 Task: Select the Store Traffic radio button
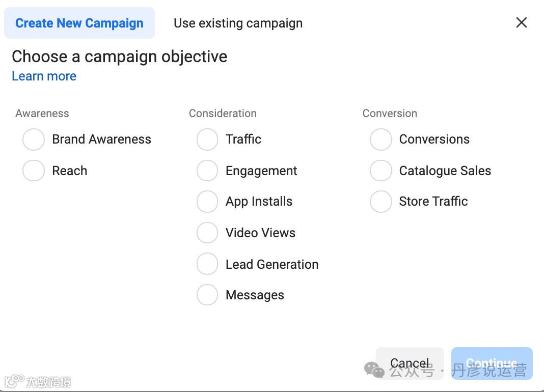point(381,201)
